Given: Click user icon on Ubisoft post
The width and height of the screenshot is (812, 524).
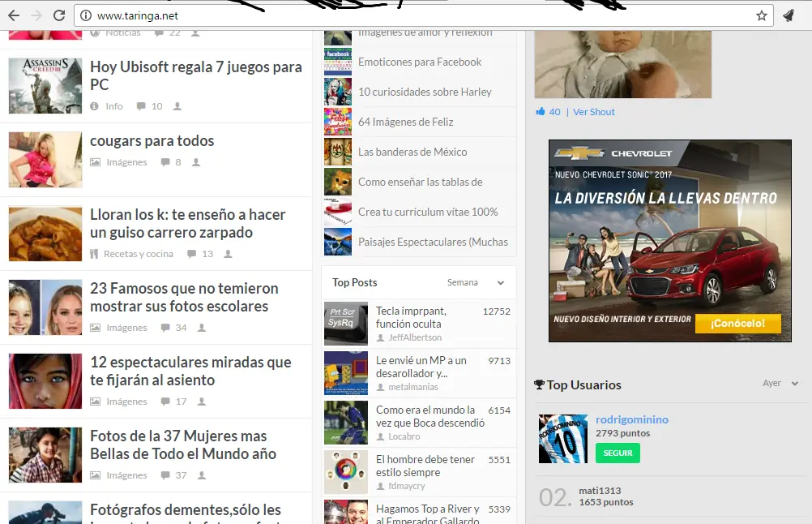Looking at the screenshot, I should 177,106.
